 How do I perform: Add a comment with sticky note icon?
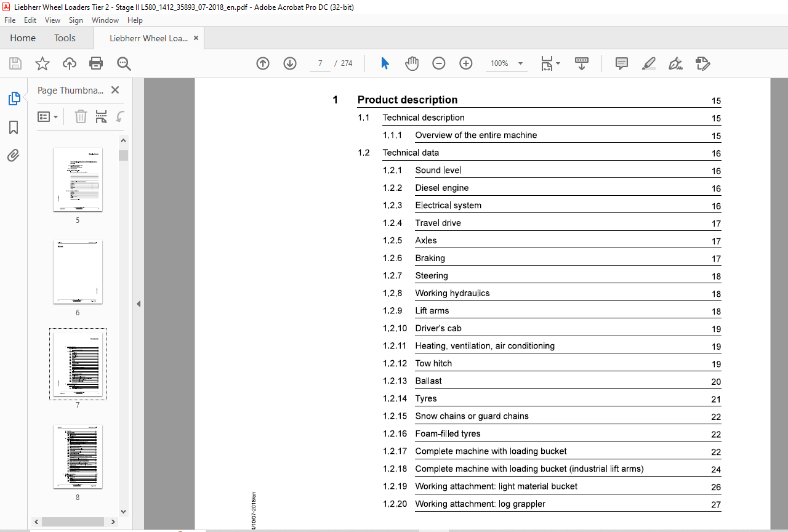(x=622, y=63)
